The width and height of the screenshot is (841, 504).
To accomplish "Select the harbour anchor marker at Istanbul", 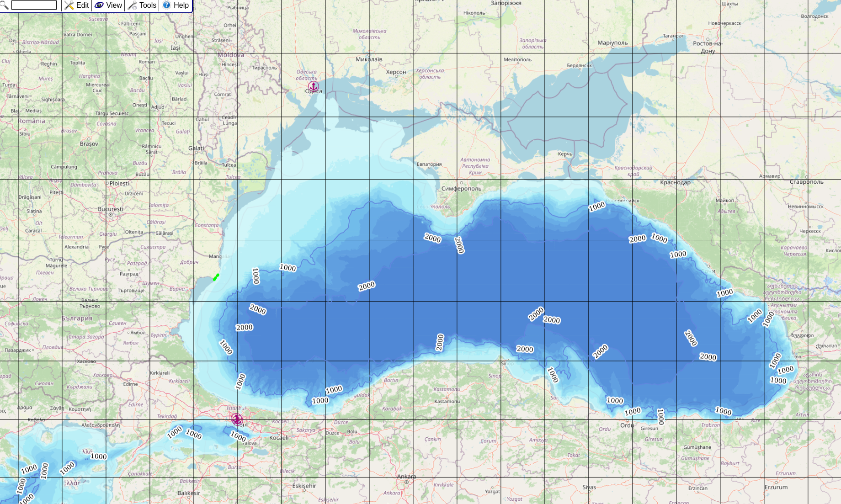I will [x=237, y=419].
